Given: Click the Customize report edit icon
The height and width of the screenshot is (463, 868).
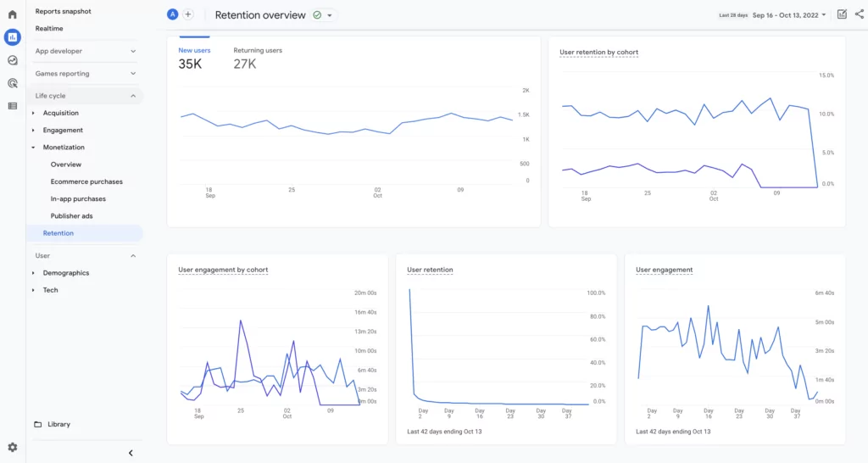Looking at the screenshot, I should click(842, 14).
